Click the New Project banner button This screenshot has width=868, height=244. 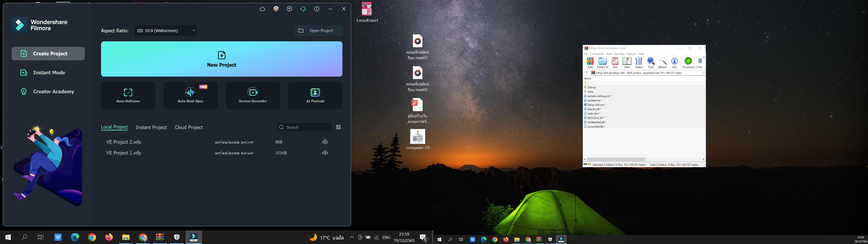[x=221, y=59]
